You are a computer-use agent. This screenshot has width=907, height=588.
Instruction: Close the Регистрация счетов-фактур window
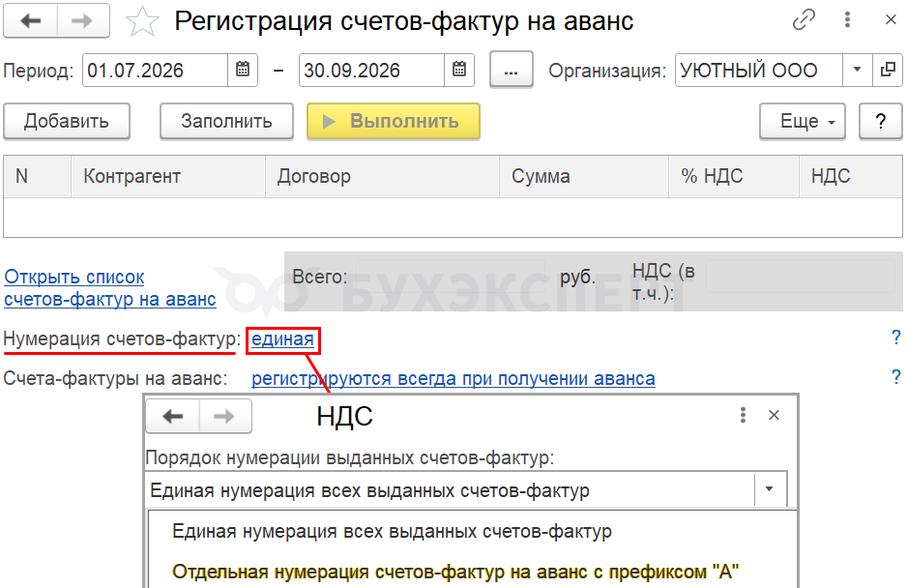coord(891,20)
